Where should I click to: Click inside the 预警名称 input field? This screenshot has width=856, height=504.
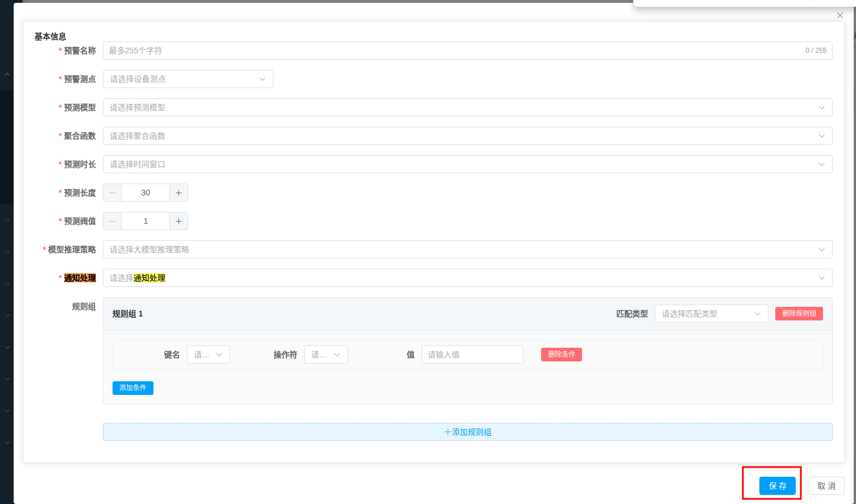tap(398, 51)
